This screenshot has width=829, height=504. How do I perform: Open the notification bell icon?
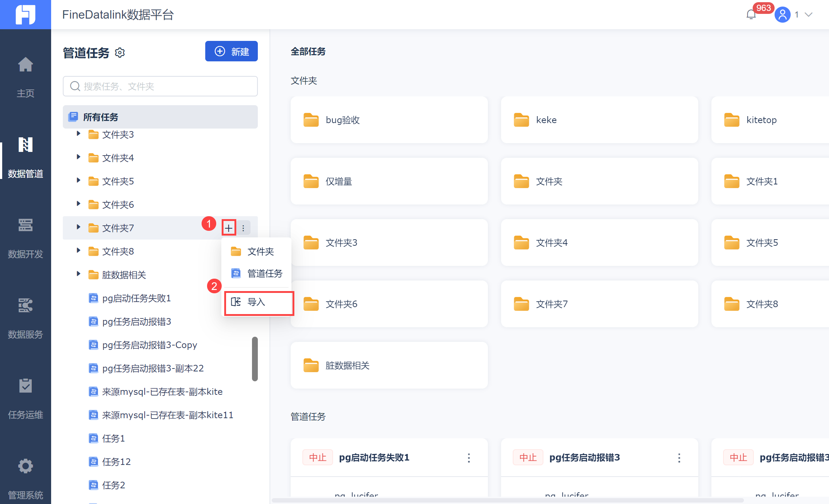pos(751,15)
